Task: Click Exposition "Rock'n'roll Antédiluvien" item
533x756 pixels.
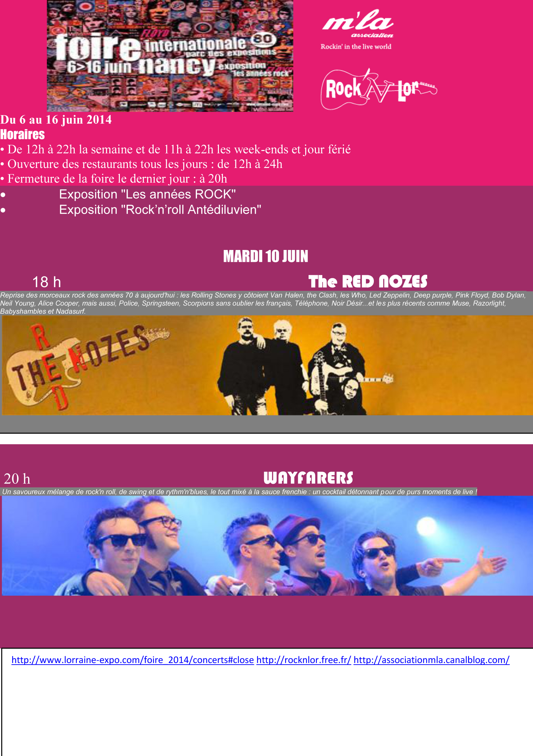Action: point(160,210)
